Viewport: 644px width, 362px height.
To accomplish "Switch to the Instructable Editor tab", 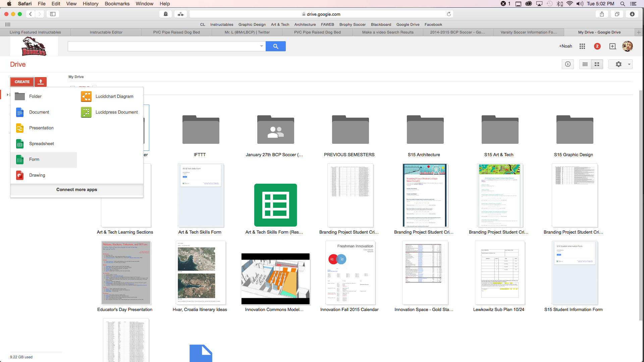I will click(x=106, y=33).
